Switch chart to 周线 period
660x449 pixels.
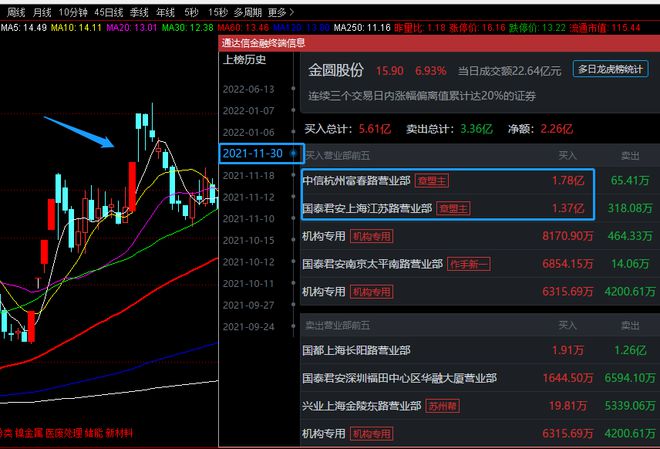point(16,13)
